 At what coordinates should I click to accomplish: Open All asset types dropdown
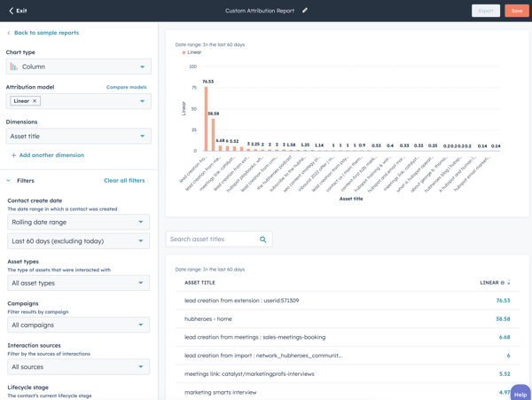[x=78, y=283]
